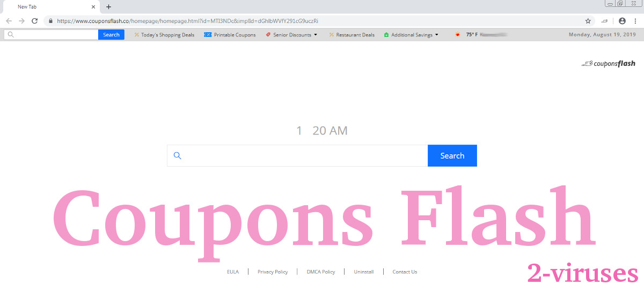
Task: Open the Contact Us footer link
Action: click(x=405, y=272)
